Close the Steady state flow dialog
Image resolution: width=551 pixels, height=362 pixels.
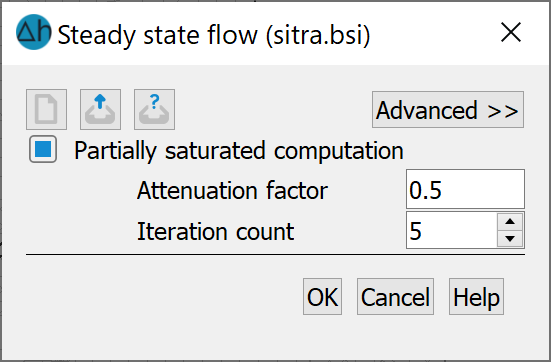(511, 33)
